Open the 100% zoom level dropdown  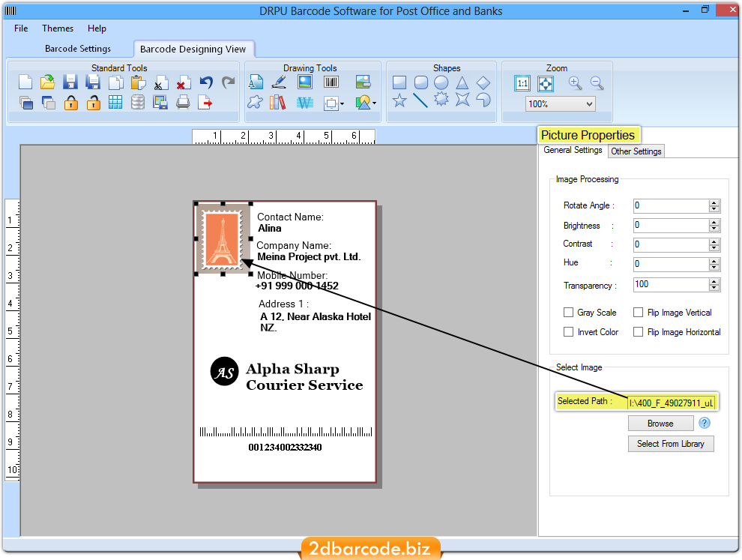561,103
